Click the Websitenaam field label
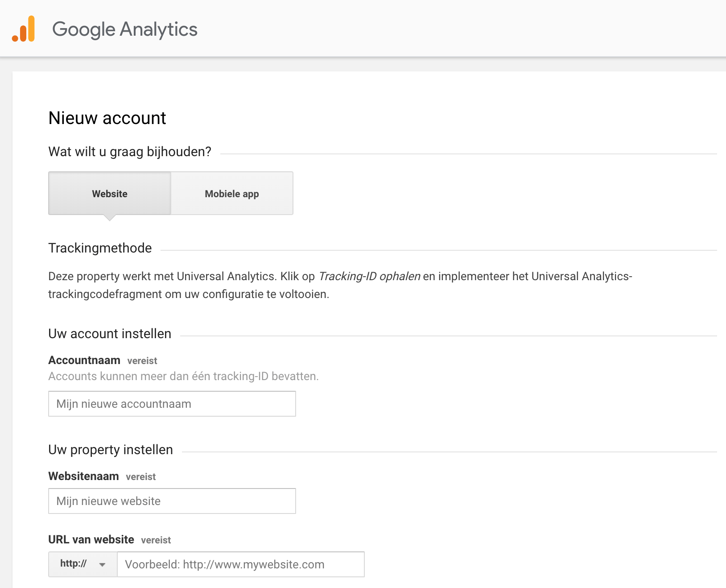Screen dimensions: 726x588 83,476
